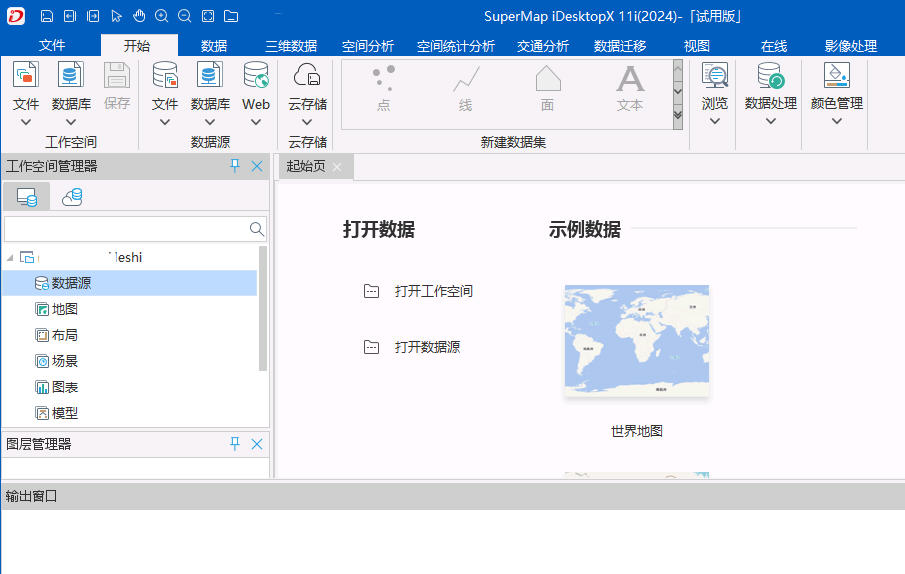This screenshot has width=905, height=574.
Task: Toggle pin on 图层管理器 panel
Action: pyautogui.click(x=235, y=444)
